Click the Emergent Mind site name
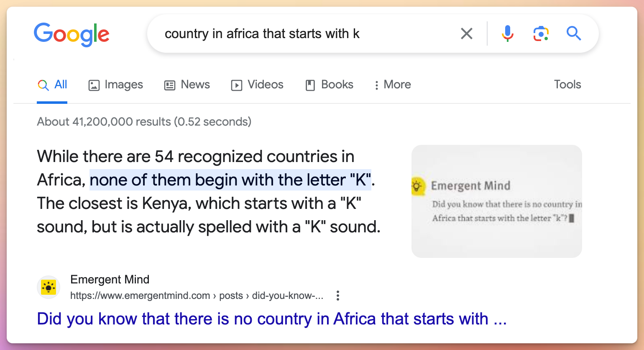The image size is (644, 350). 110,279
